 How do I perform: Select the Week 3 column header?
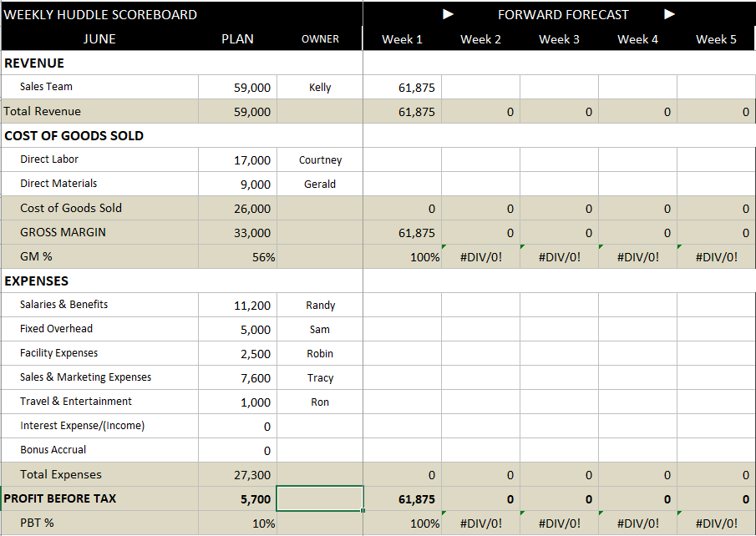560,39
